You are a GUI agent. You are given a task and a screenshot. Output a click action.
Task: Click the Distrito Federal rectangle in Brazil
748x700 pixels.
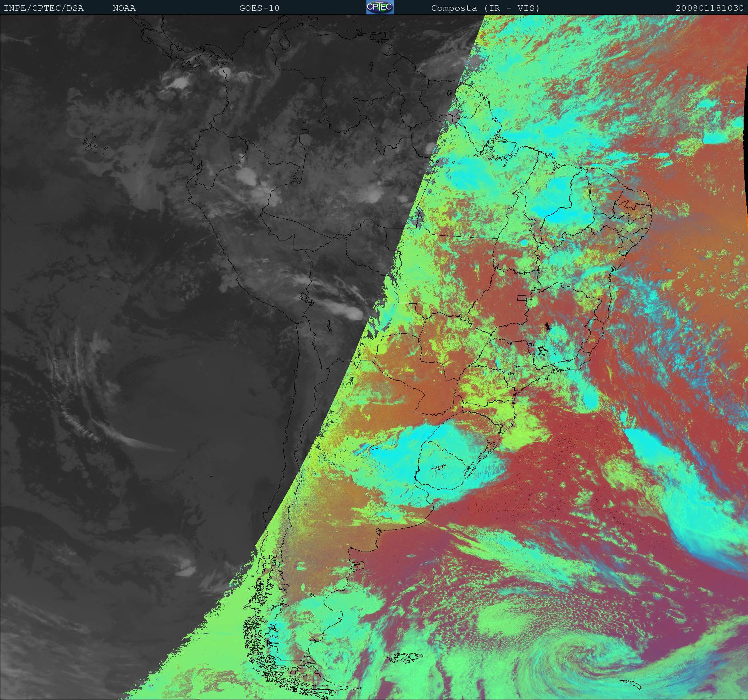[522, 298]
